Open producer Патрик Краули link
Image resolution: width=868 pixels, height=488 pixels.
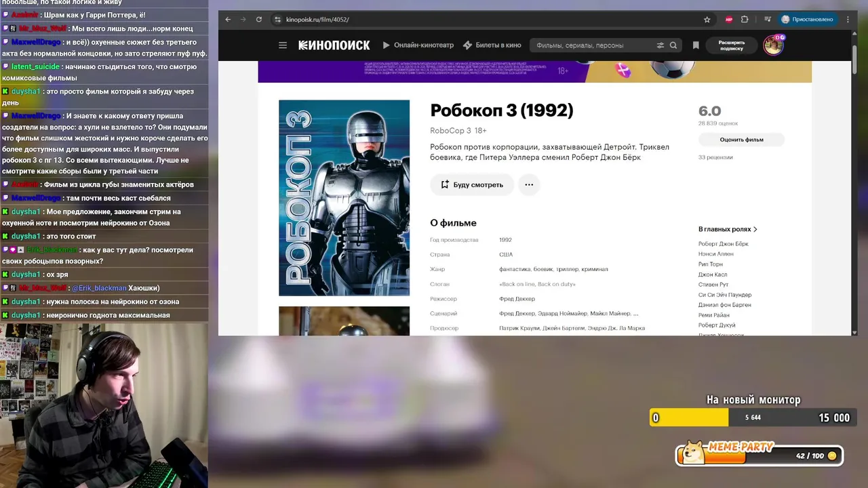pyautogui.click(x=519, y=329)
